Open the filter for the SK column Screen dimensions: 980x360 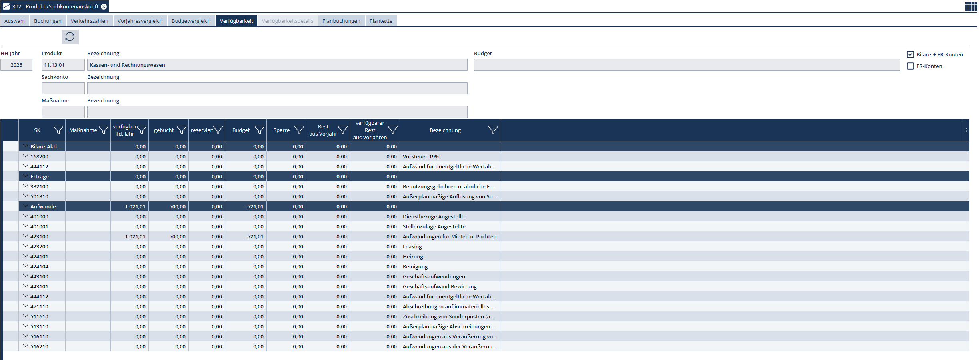click(58, 130)
